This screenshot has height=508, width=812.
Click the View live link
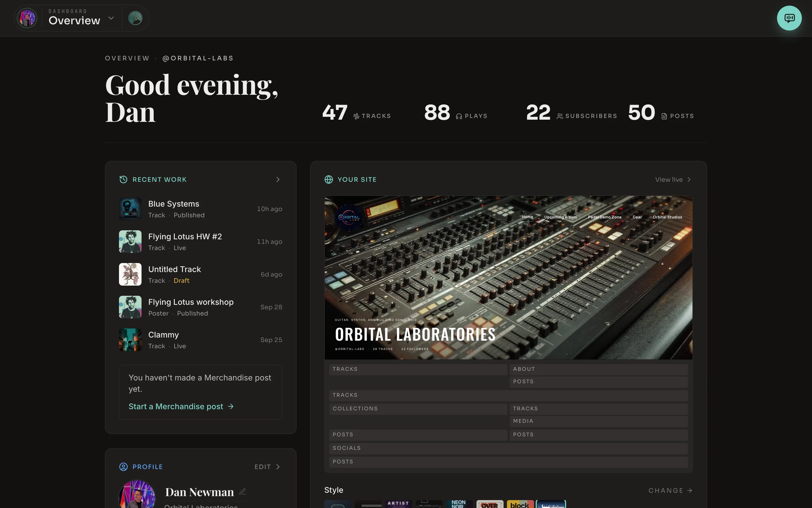673,179
